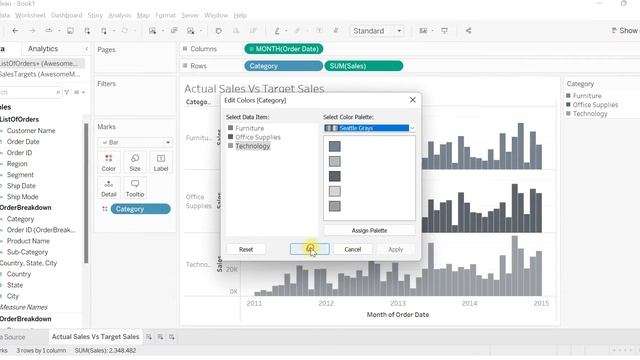Screen dimensions: 640x360
Task: Open the Replay Animation dropdown arrow
Action: coord(59,31)
